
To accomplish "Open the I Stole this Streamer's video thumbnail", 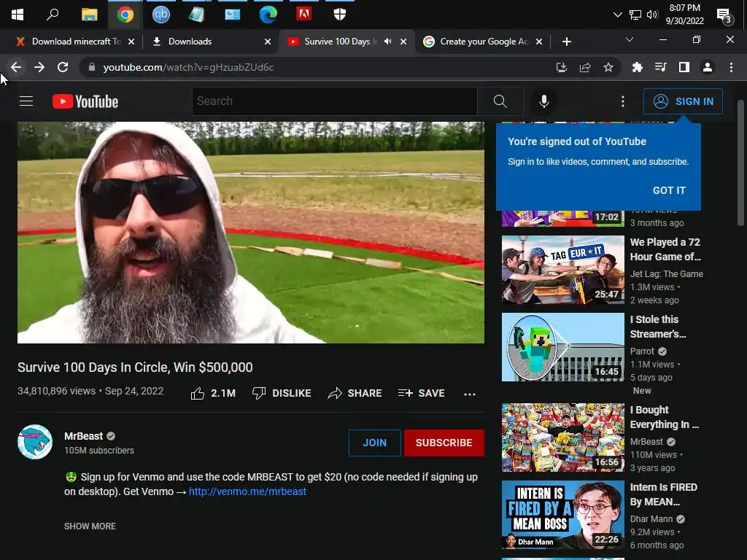I will (562, 347).
